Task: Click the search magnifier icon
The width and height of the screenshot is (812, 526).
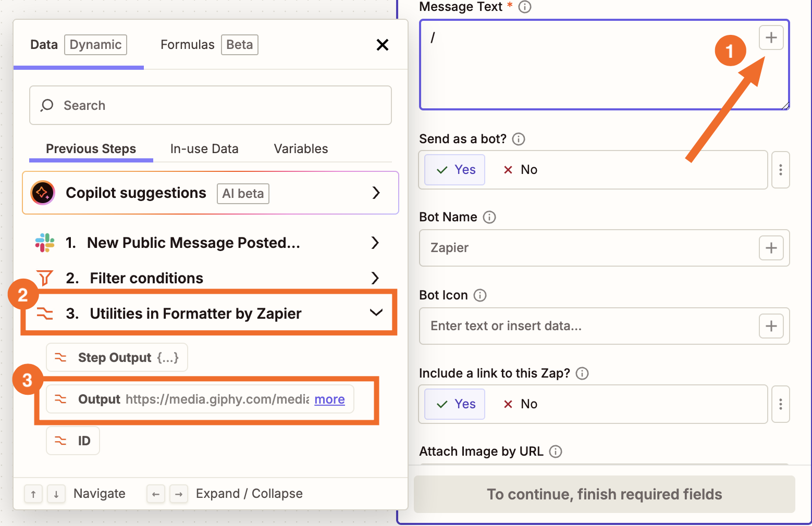Action: point(47,105)
